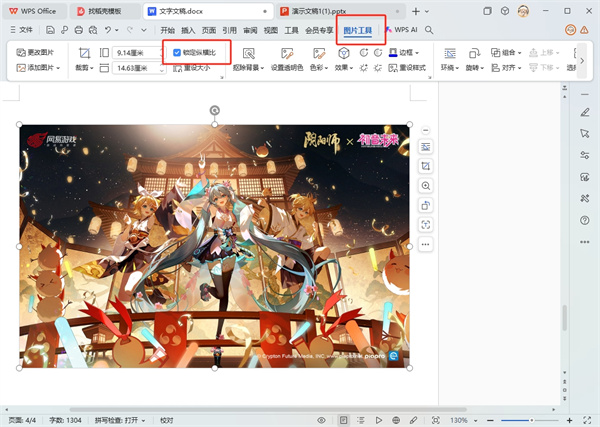The width and height of the screenshot is (600, 427).
Task: Click the selection arrow icon in right sidebar
Action: (x=585, y=133)
